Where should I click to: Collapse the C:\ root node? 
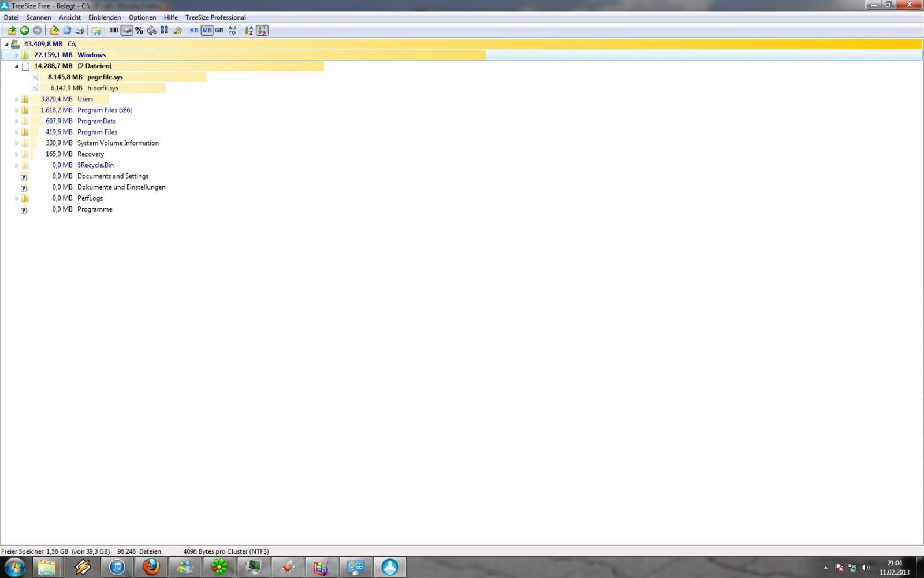[6, 44]
